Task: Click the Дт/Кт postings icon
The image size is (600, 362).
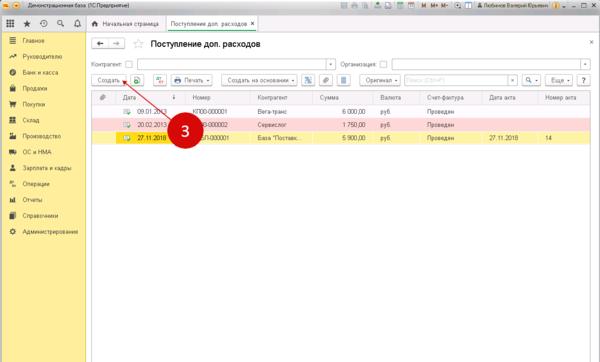Action: 160,80
